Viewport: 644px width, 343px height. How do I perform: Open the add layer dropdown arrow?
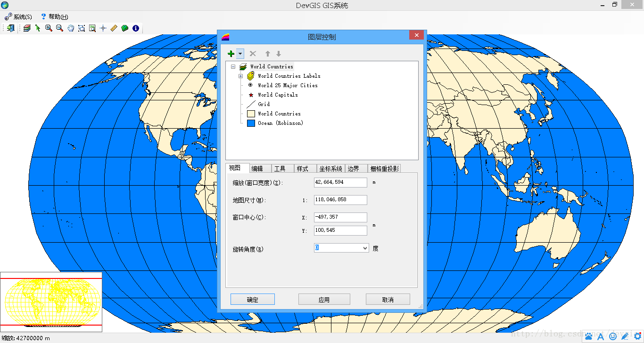[240, 54]
